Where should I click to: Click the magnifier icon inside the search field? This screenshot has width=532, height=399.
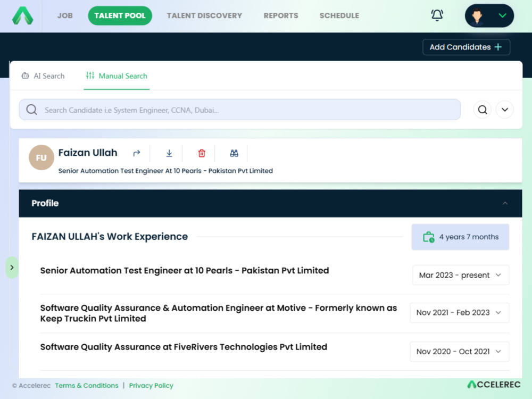coord(32,110)
